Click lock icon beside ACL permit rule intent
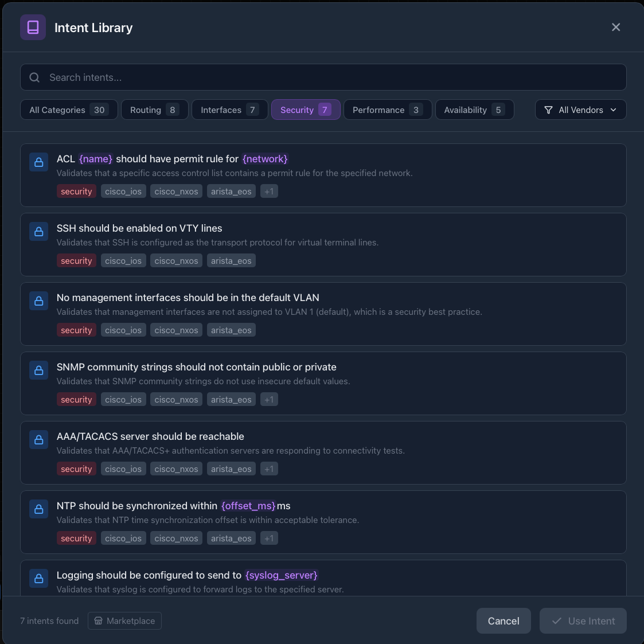644x644 pixels. click(39, 162)
